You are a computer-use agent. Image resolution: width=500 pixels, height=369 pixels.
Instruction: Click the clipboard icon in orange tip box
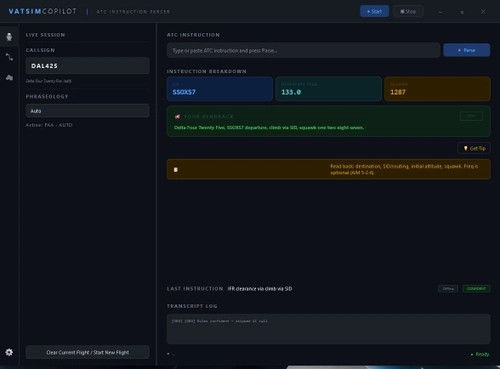(x=176, y=170)
